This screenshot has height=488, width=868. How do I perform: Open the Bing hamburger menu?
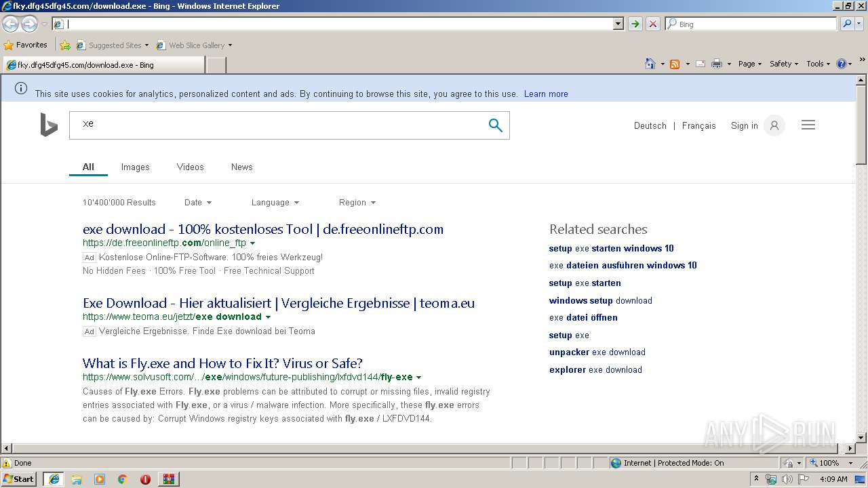click(x=808, y=125)
